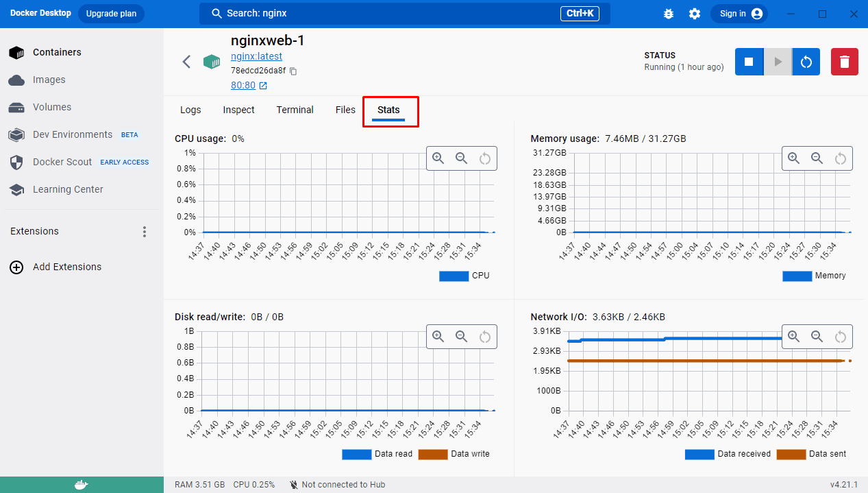Zoom in on Network I/O chart

click(x=794, y=337)
